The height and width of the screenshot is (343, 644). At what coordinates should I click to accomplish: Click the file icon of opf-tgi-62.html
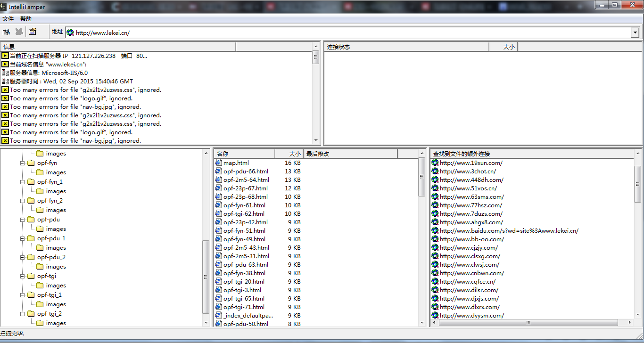pos(218,213)
